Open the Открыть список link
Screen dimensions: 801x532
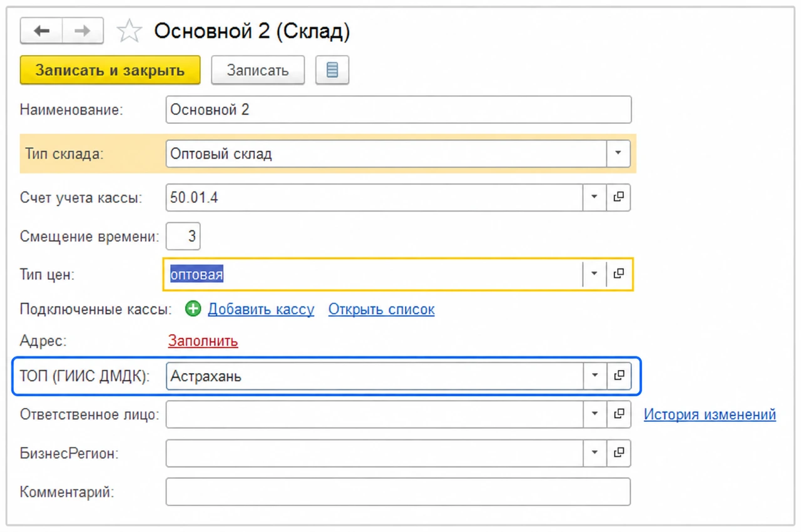(381, 309)
